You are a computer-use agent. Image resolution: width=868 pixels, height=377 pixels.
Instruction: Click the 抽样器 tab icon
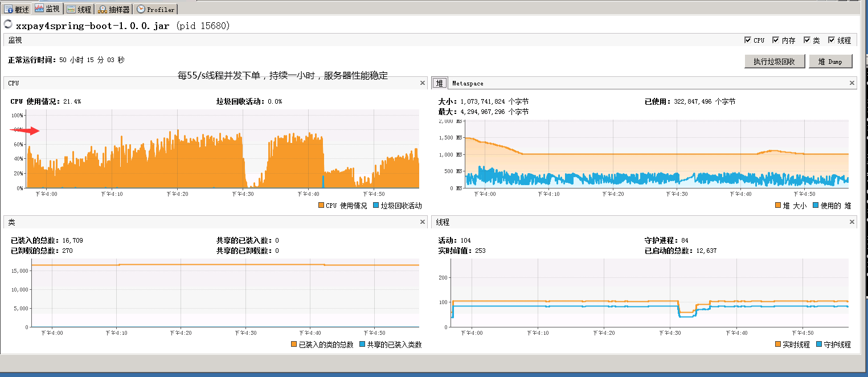coord(102,9)
